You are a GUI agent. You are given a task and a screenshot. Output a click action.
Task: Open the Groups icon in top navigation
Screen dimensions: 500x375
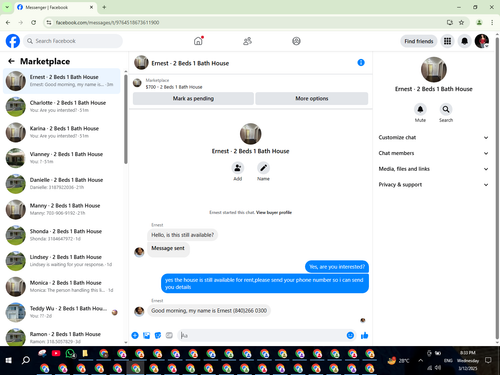pyautogui.click(x=296, y=41)
